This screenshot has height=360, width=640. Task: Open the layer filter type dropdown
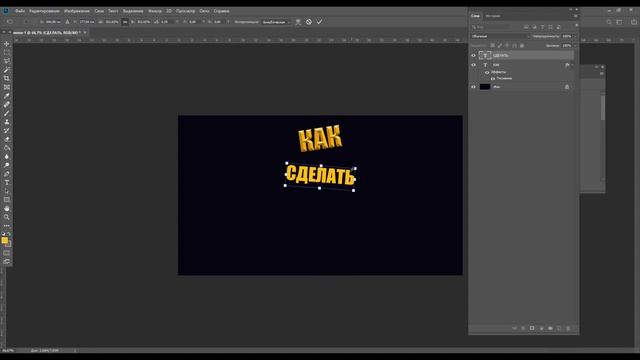[x=490, y=27]
